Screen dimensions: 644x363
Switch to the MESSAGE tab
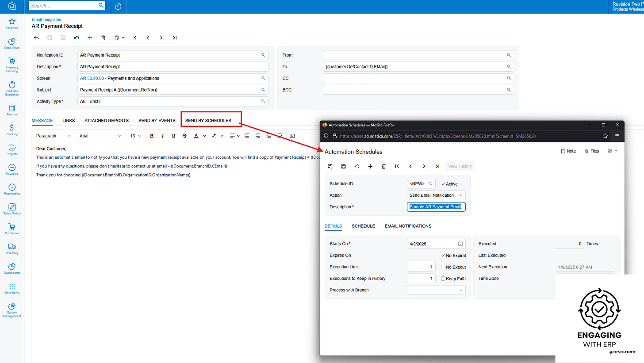42,120
